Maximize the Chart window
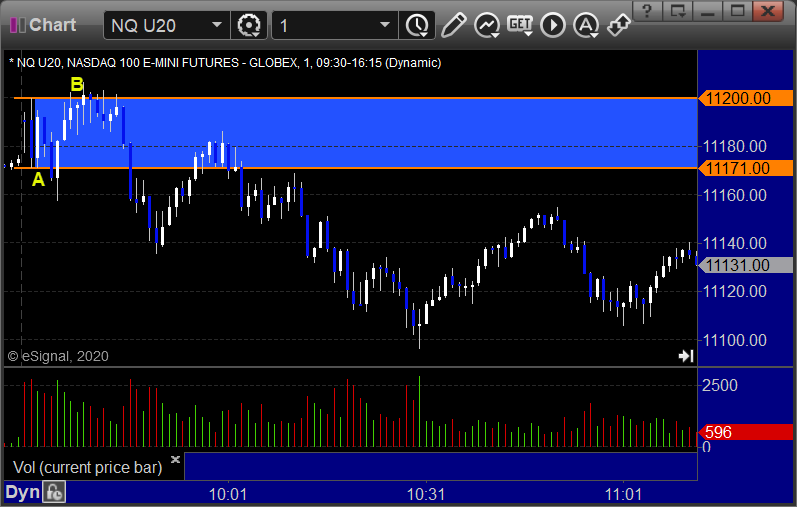Image resolution: width=797 pixels, height=507 pixels. coord(738,10)
